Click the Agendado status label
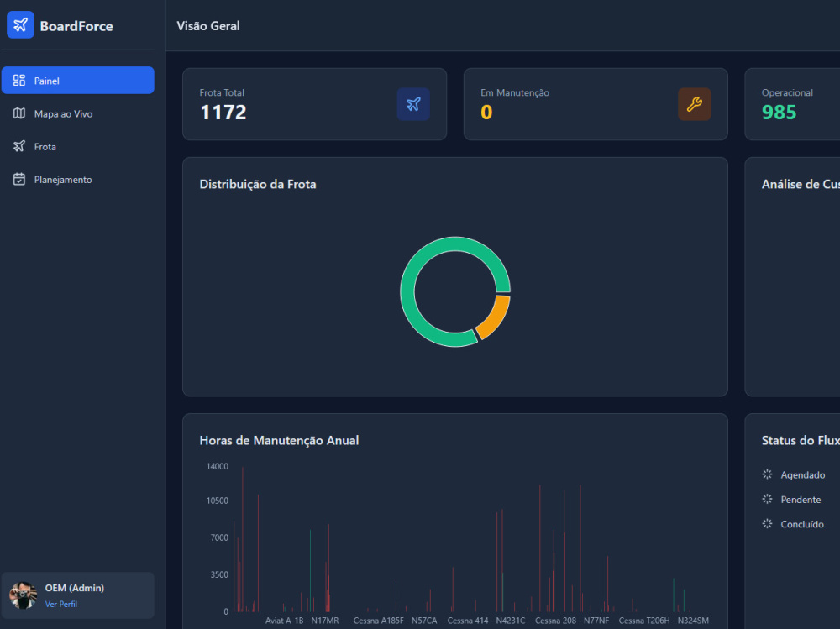The width and height of the screenshot is (840, 629). [802, 474]
